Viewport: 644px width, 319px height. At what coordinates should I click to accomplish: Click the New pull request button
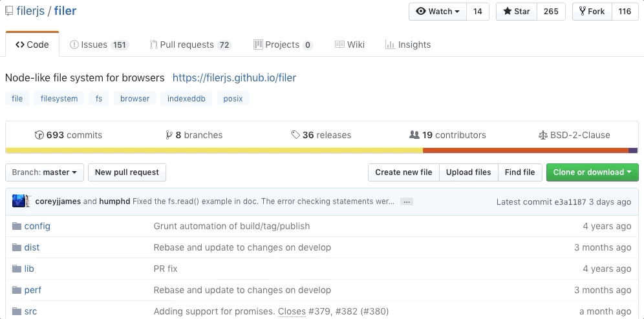click(127, 172)
